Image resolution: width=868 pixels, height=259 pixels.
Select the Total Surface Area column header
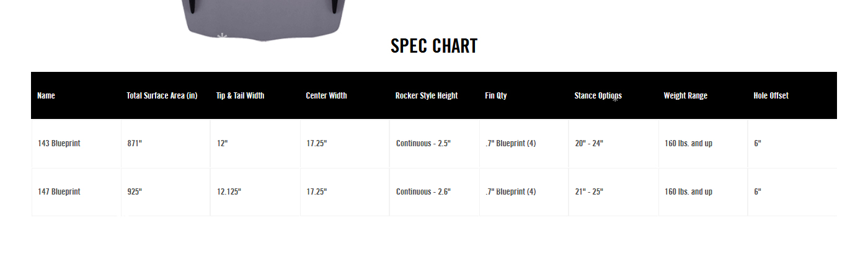(162, 95)
